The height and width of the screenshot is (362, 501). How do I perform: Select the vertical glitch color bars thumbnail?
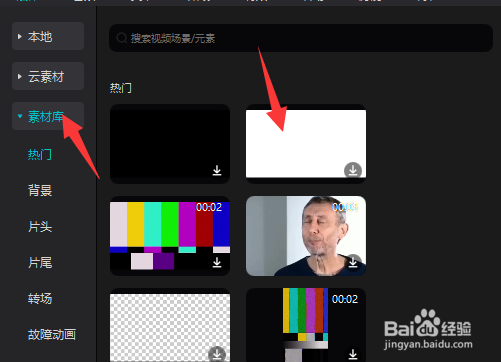306,325
